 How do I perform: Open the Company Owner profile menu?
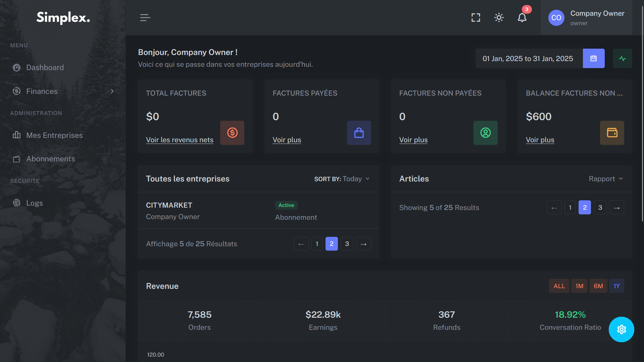(586, 18)
